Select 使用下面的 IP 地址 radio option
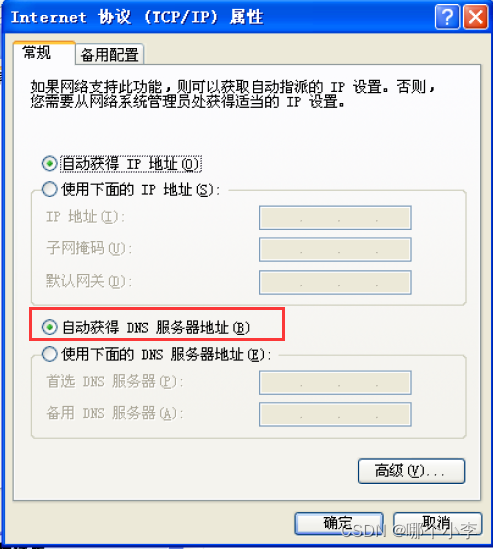The width and height of the screenshot is (493, 549). coord(49,189)
